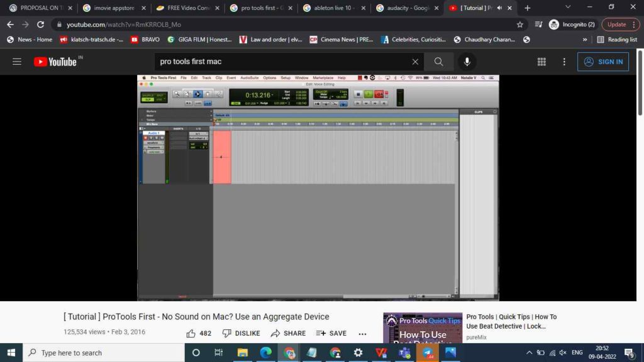644x362 pixels.
Task: Go forward in browser history
Action: pyautogui.click(x=25, y=25)
